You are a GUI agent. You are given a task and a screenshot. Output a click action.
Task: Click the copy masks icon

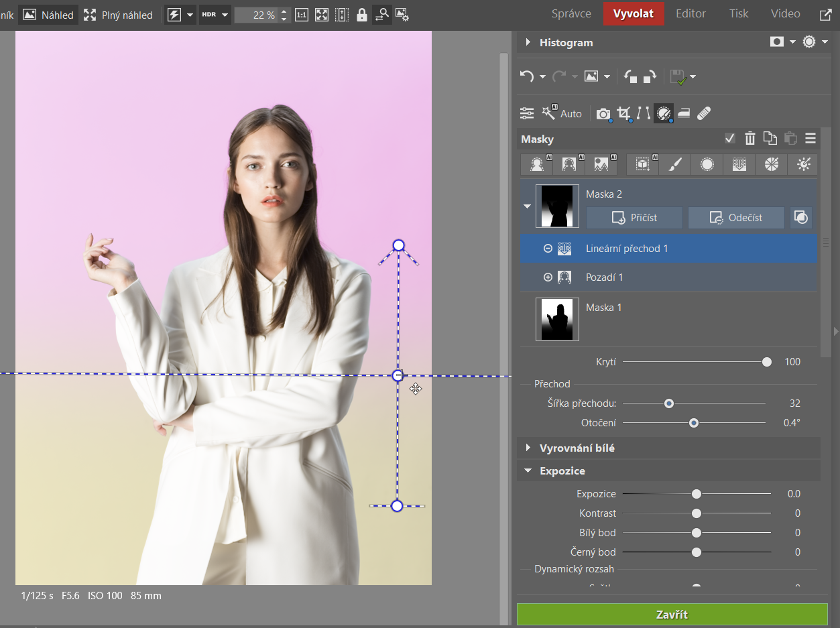click(770, 139)
